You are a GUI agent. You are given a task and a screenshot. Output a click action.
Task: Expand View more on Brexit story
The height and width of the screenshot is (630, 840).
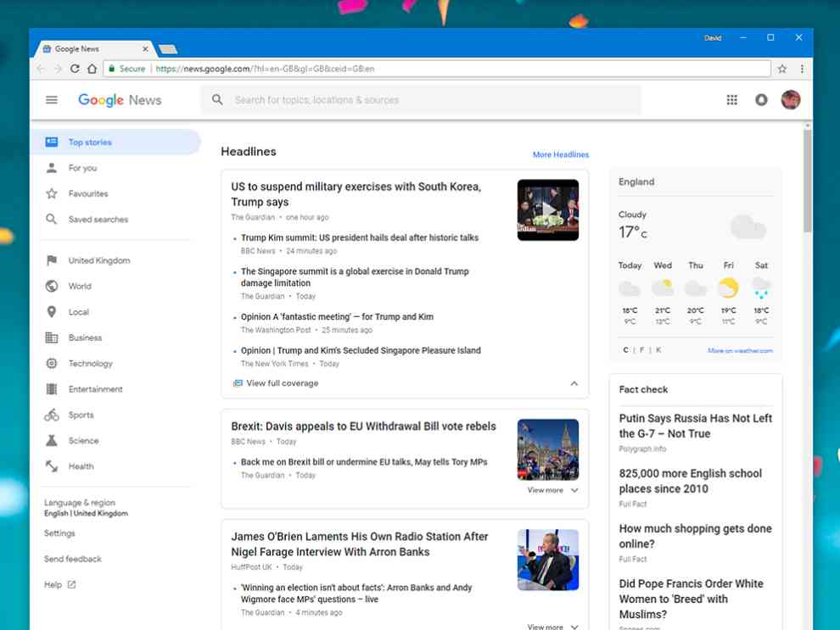coord(552,490)
